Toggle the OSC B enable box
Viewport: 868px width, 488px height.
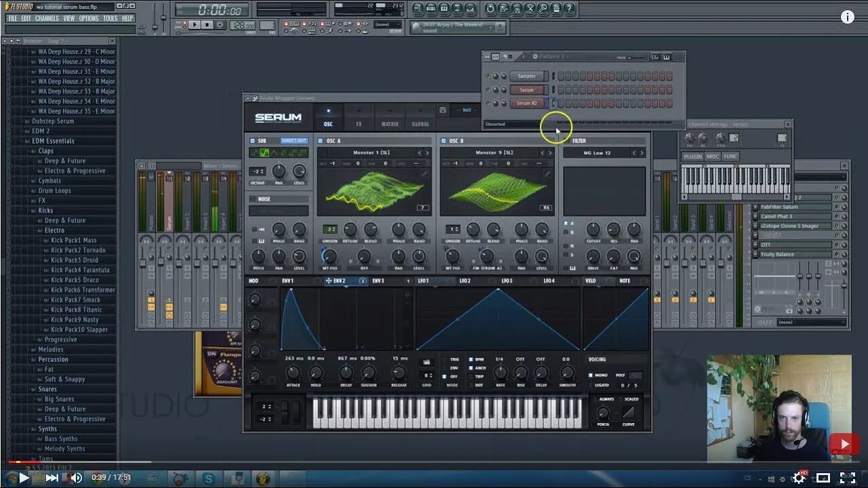[443, 141]
